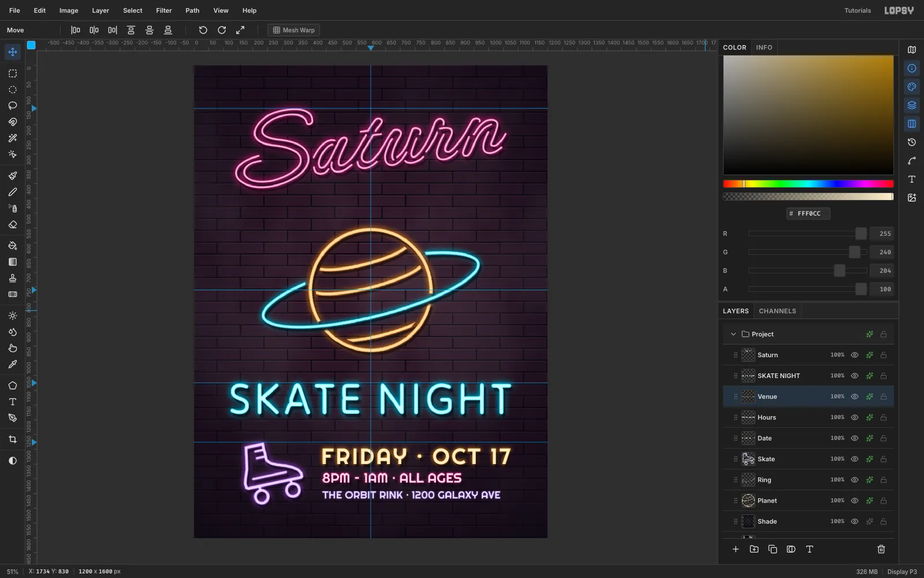Viewport: 924px width, 578px height.
Task: Click the Skate layer thumbnail
Action: point(748,459)
